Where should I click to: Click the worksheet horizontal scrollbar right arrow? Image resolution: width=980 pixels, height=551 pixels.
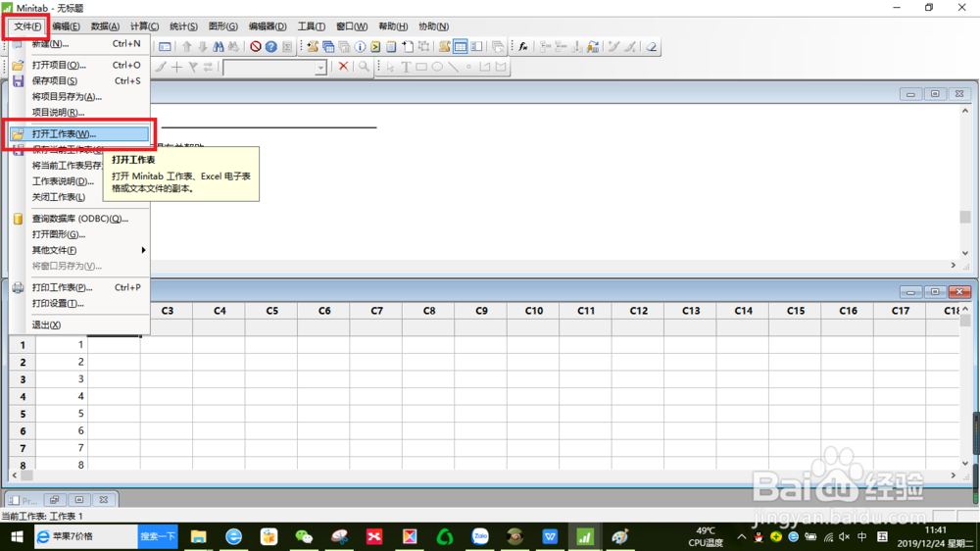(954, 476)
